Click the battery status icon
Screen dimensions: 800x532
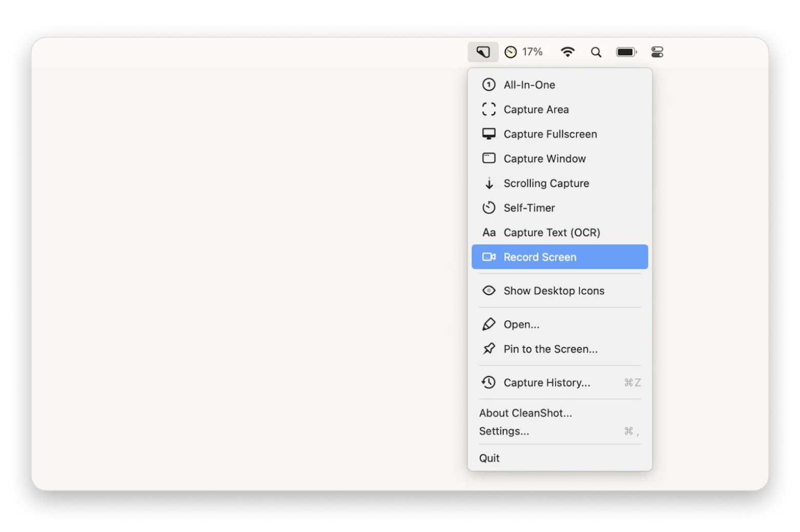[626, 52]
